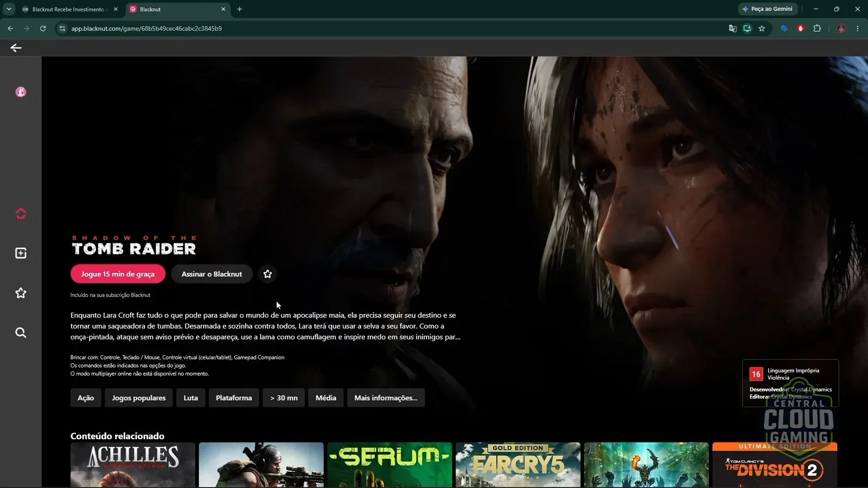Open the search magnifier in sidebar
The height and width of the screenshot is (488, 868).
[21, 332]
